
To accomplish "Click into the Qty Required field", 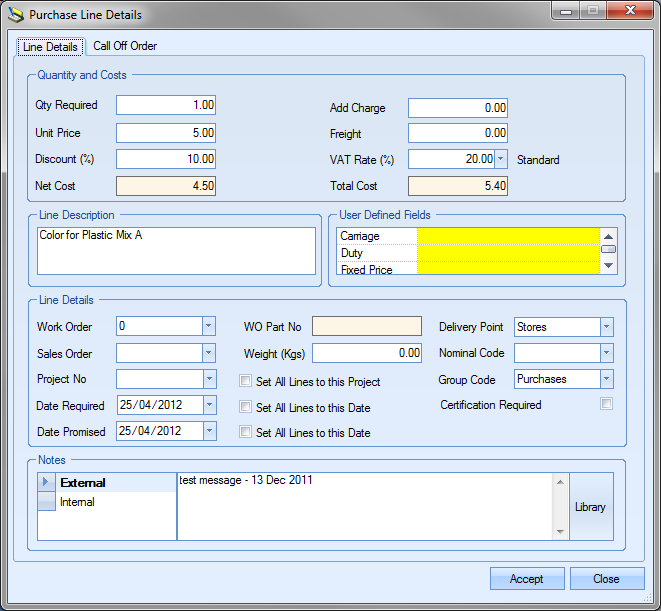I will (x=166, y=105).
